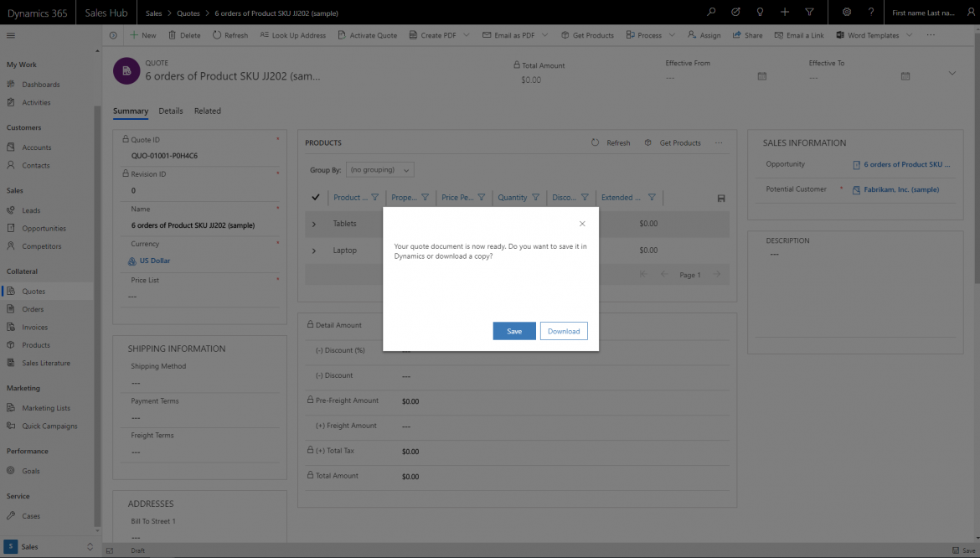
Task: Open the Effective From calendar picker
Action: point(762,76)
